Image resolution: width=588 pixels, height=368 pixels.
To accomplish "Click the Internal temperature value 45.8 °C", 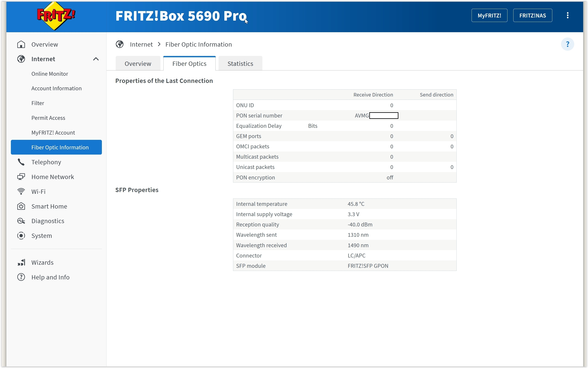I will (x=356, y=204).
